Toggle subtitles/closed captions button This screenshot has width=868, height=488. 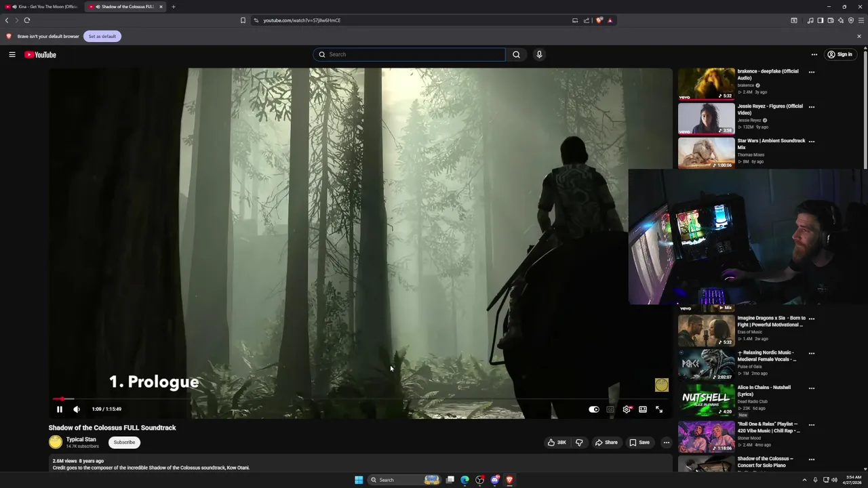(610, 409)
